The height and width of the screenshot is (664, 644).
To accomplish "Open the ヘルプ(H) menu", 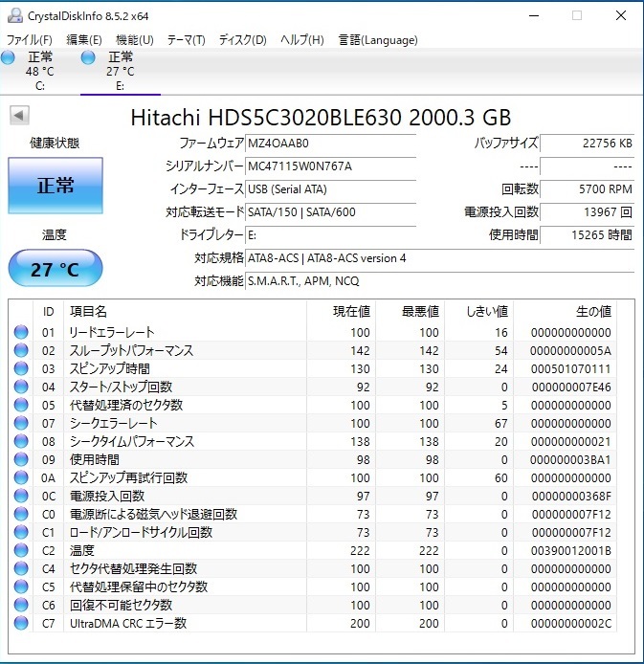I will coord(302,40).
